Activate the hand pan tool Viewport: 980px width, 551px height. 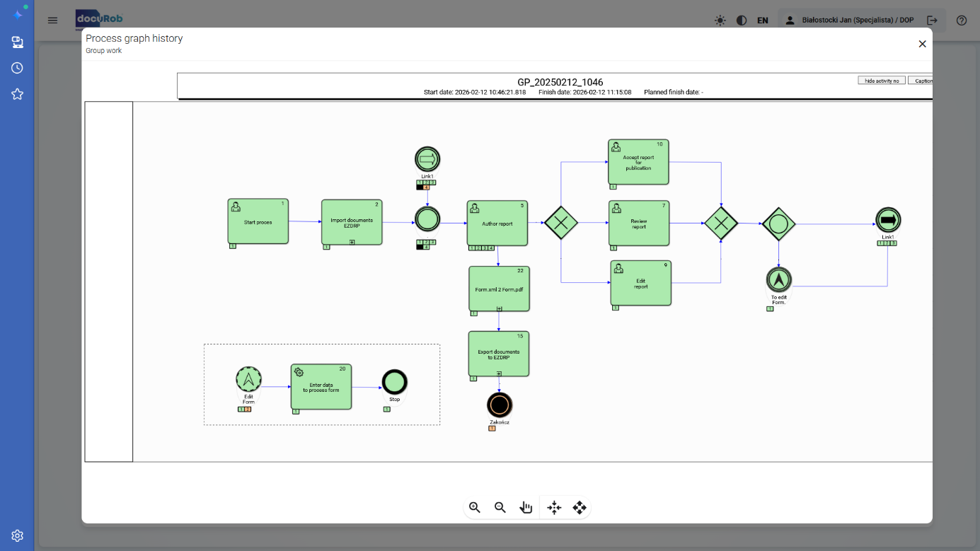tap(526, 507)
